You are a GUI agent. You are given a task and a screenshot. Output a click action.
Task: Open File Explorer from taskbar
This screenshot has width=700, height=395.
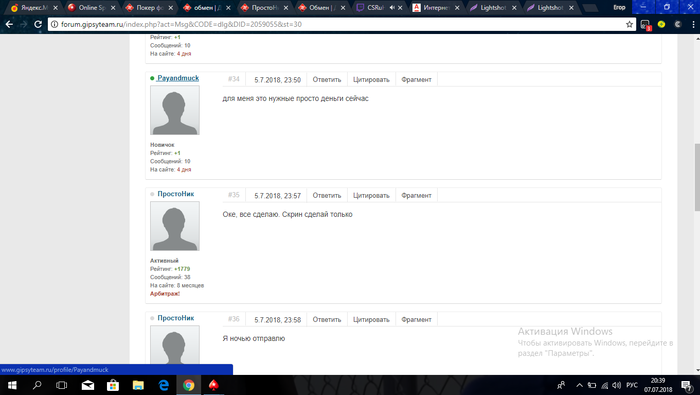(138, 385)
